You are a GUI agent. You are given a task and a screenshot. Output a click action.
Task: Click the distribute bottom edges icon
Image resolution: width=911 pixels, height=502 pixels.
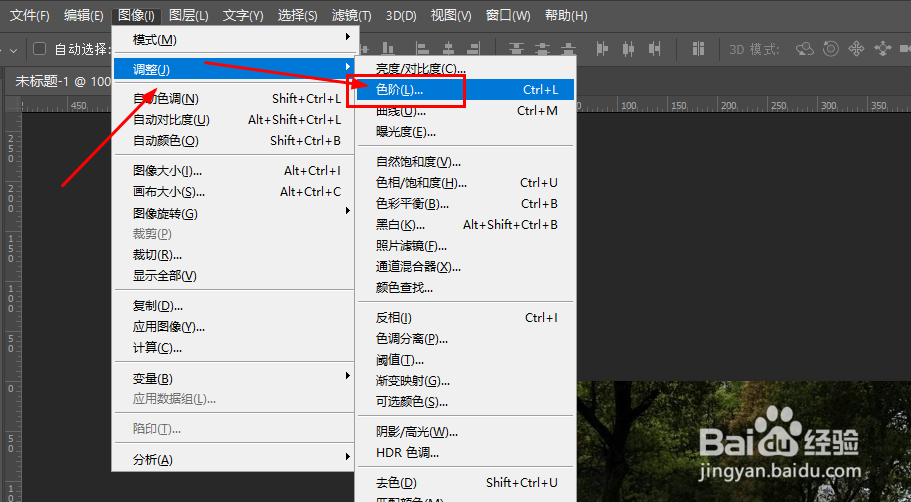(x=569, y=49)
